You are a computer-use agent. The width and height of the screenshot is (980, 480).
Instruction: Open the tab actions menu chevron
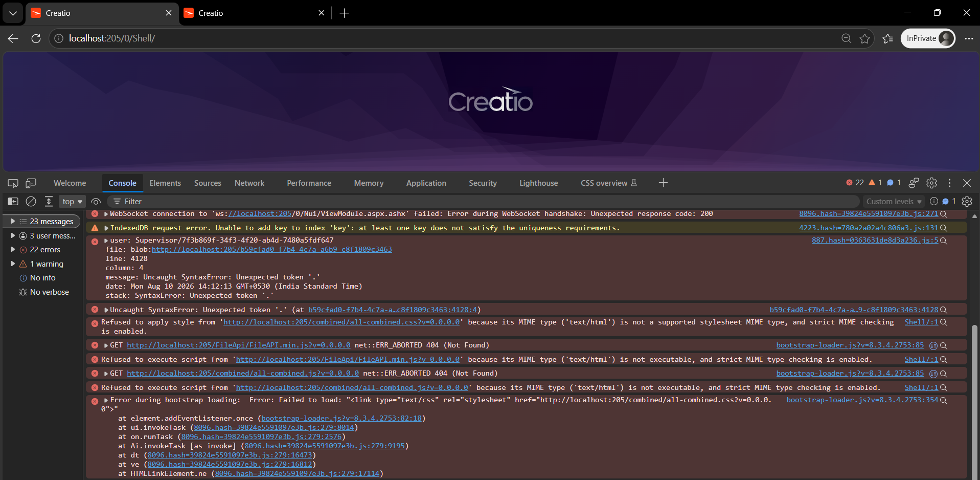pos(13,13)
